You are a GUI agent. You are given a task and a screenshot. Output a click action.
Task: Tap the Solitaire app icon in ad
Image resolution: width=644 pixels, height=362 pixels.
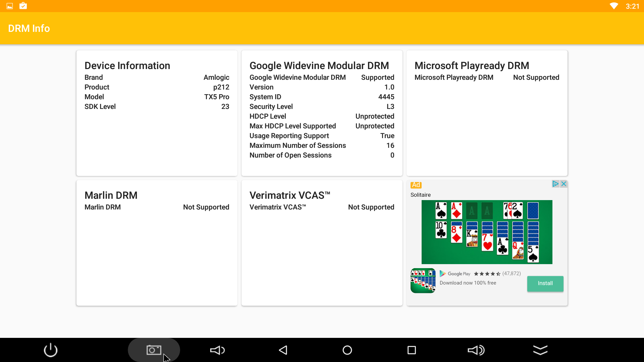423,281
